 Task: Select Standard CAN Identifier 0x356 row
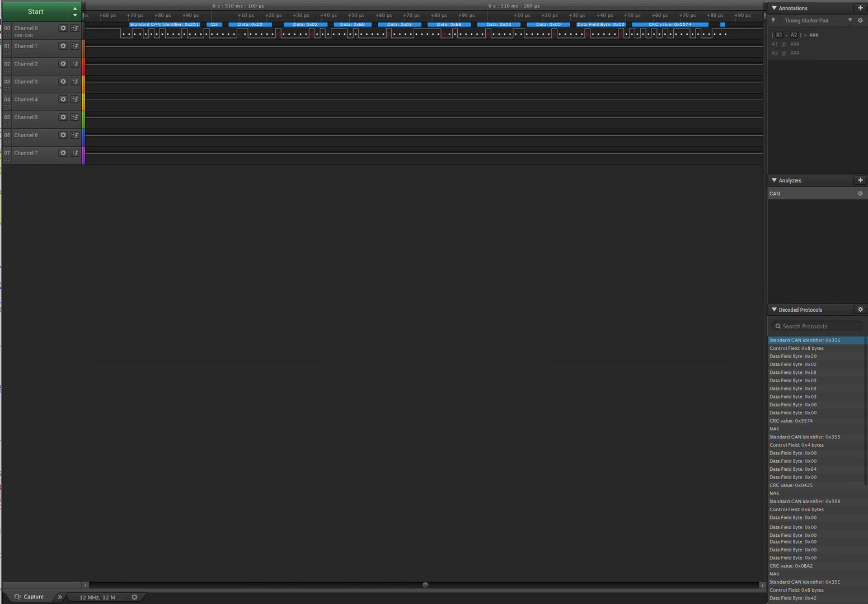coord(817,502)
